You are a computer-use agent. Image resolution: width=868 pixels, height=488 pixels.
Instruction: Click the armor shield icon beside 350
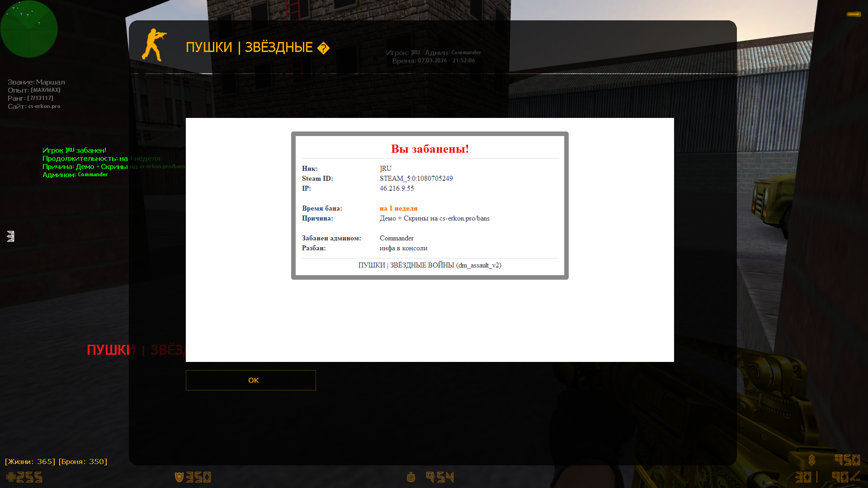coord(179,477)
